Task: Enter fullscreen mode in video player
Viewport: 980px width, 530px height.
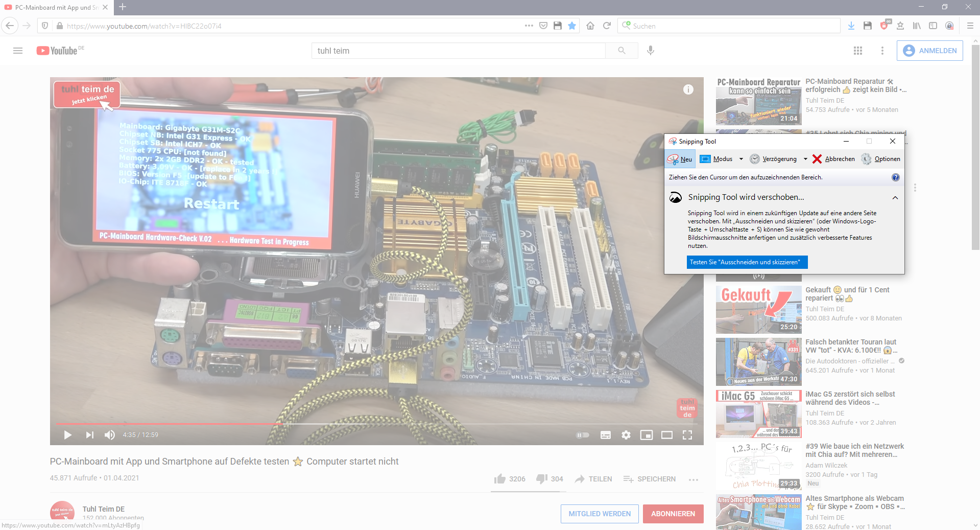Action: pyautogui.click(x=687, y=435)
